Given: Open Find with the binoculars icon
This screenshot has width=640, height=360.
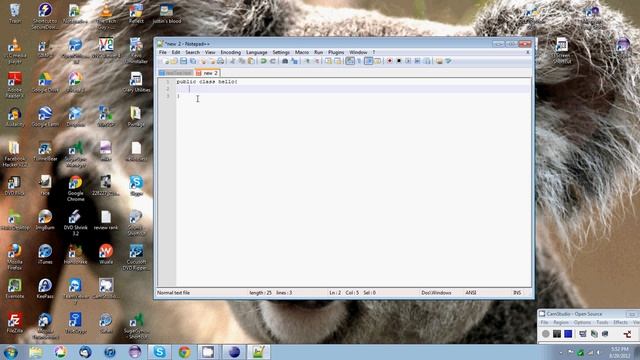Looking at the screenshot, I should pos(285,61).
